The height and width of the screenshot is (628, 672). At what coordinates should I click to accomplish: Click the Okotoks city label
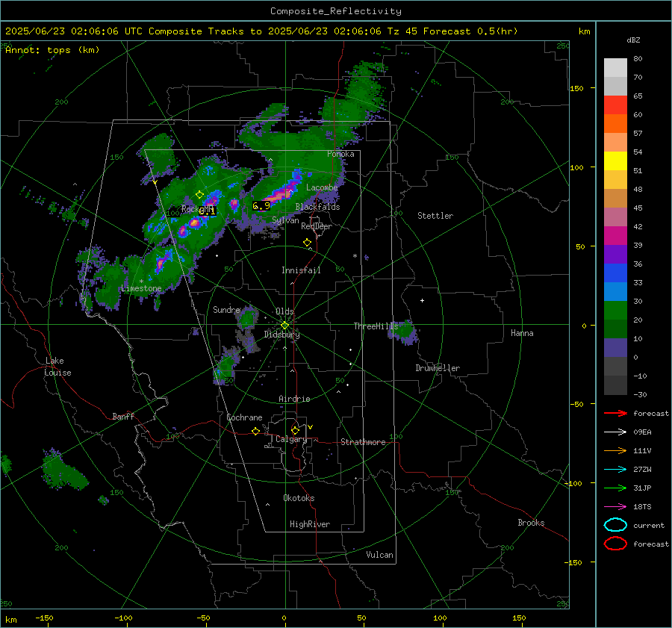coord(299,498)
